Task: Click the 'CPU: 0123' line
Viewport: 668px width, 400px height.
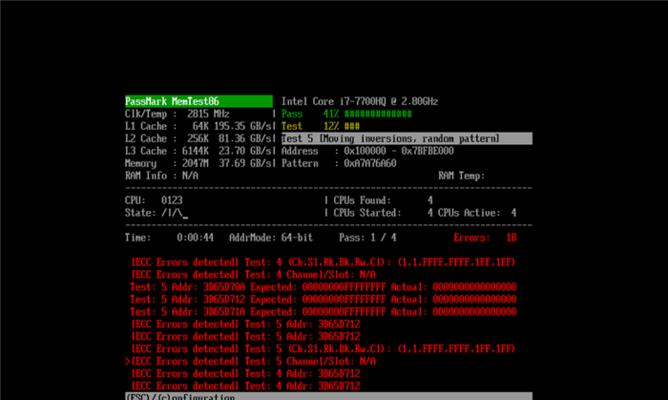Action: tap(154, 200)
